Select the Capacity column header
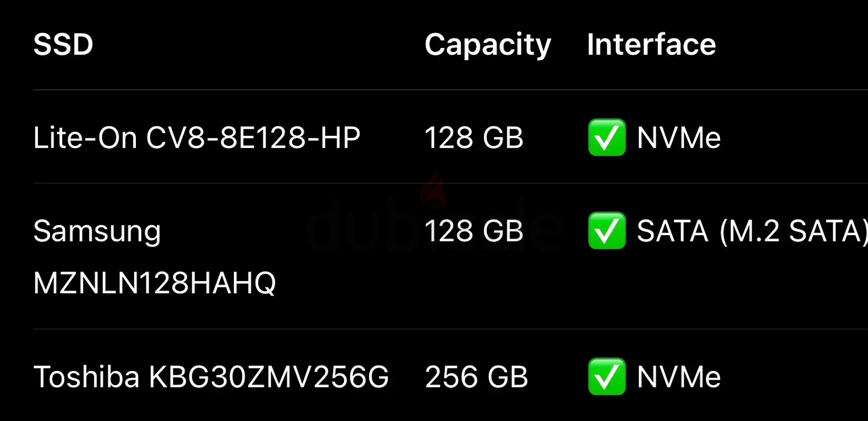The image size is (868, 421). pyautogui.click(x=488, y=45)
